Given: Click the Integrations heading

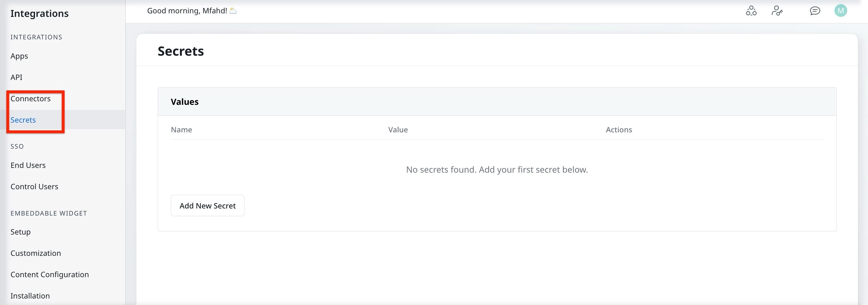Looking at the screenshot, I should (x=39, y=13).
